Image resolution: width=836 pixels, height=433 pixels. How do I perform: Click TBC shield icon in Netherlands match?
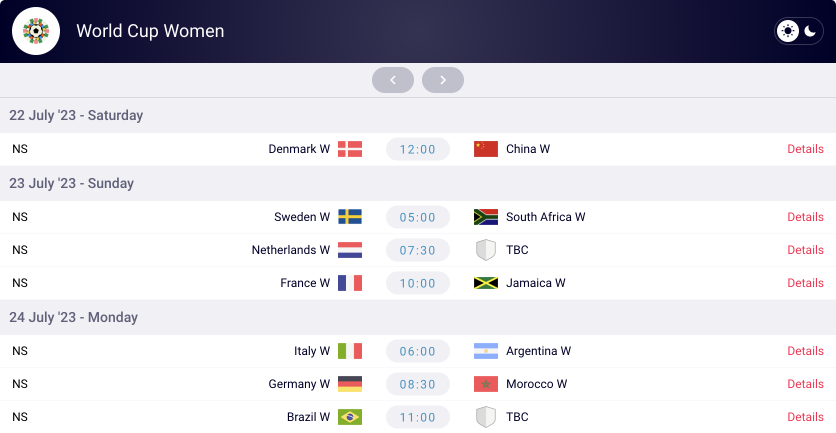[x=486, y=250]
